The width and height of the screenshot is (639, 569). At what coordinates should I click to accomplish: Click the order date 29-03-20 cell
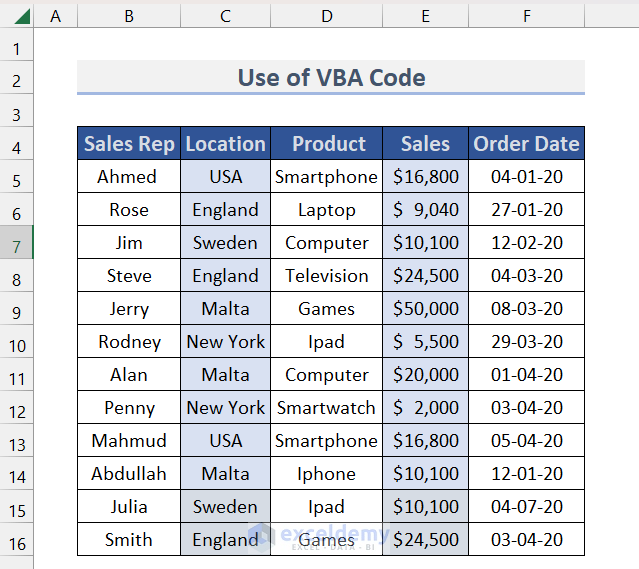[527, 342]
